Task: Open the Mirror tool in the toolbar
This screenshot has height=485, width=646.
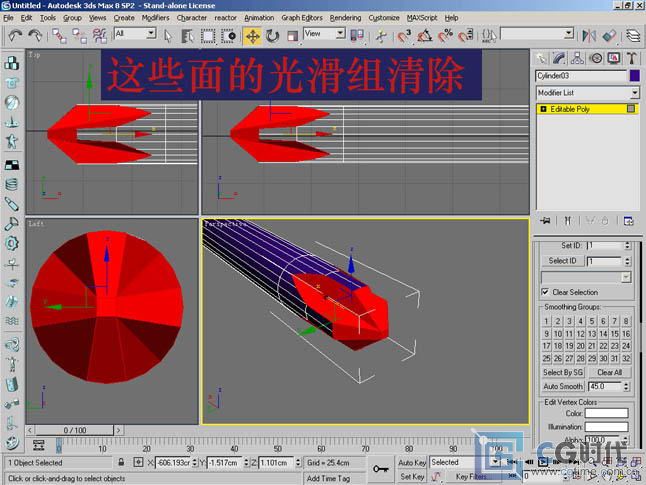Action: (589, 36)
